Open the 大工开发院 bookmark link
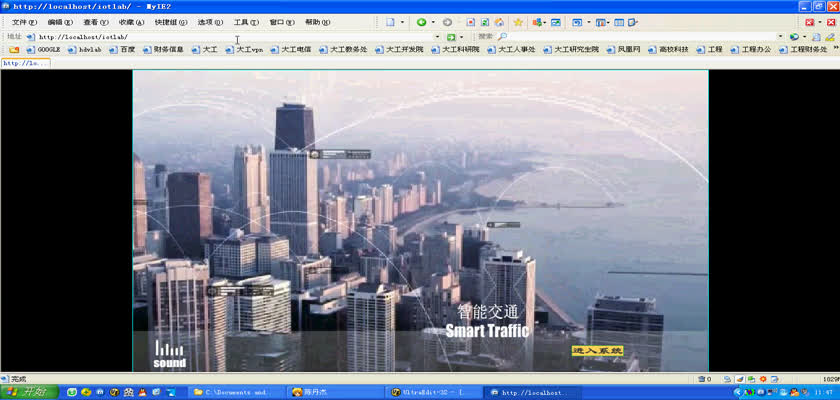 coord(399,49)
